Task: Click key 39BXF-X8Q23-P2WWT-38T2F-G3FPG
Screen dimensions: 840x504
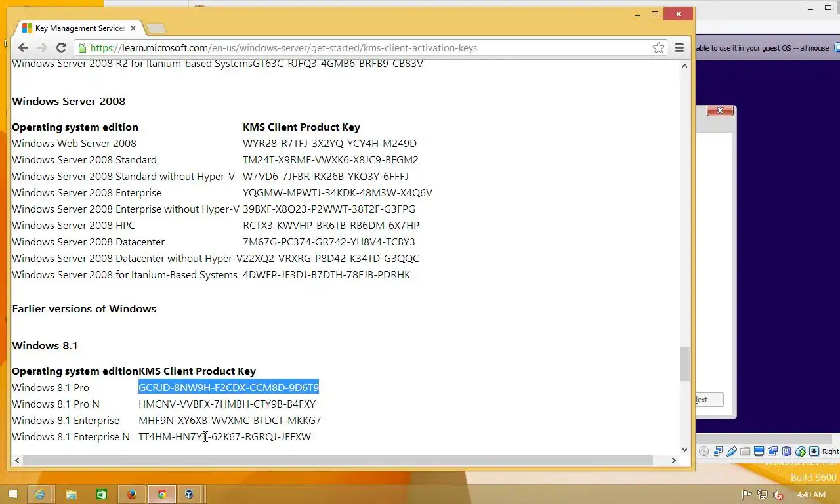Action: [329, 209]
